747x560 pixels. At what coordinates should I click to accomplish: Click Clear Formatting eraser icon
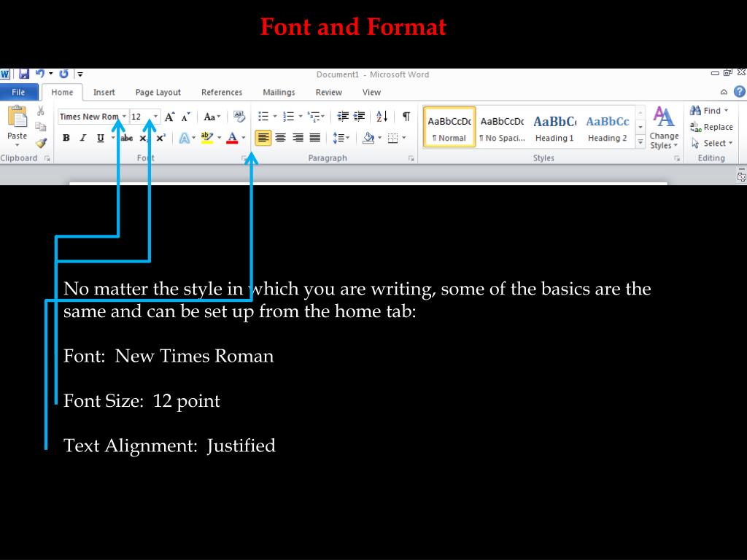coord(239,117)
